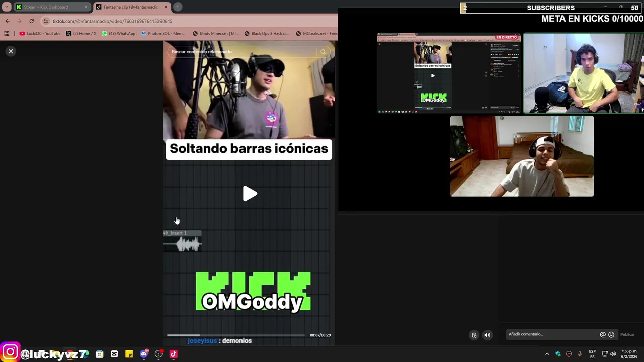
Task: Click the search magnifier in TikTok video
Action: click(323, 52)
